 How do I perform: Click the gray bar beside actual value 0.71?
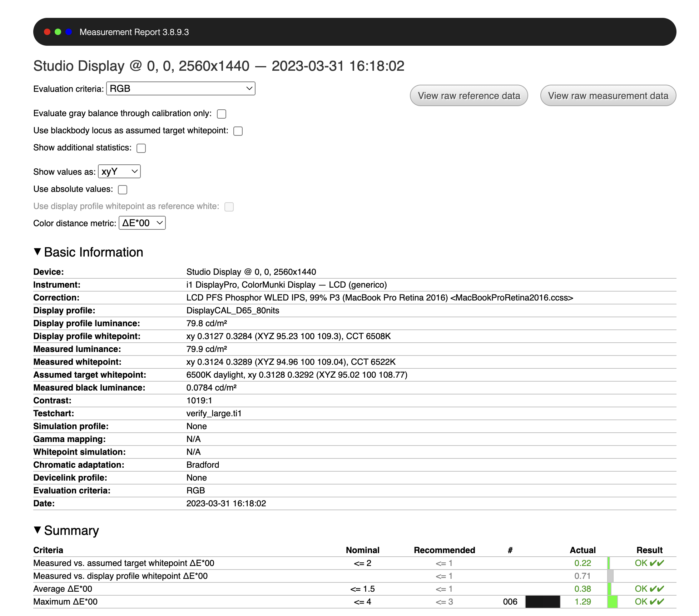[x=610, y=576]
